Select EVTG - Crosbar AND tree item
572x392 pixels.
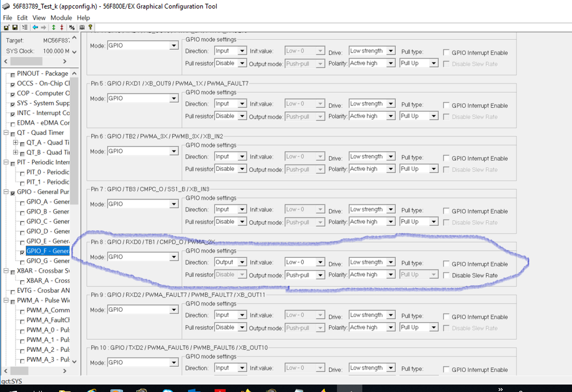point(43,290)
